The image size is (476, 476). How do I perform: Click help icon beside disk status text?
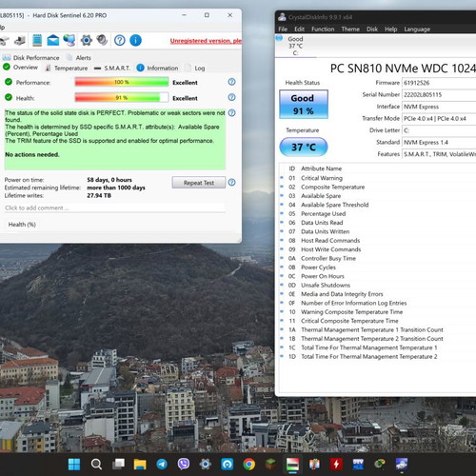point(232,113)
